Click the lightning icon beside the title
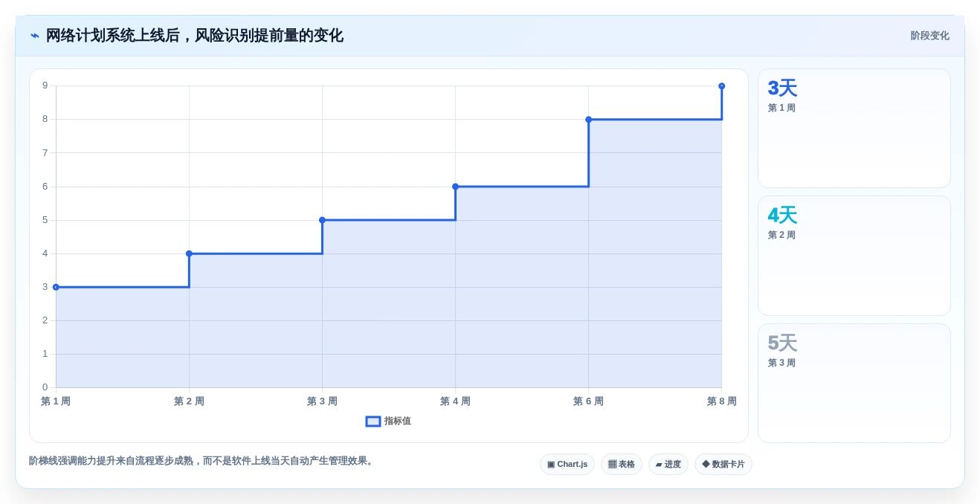The image size is (980, 504). pyautogui.click(x=35, y=36)
